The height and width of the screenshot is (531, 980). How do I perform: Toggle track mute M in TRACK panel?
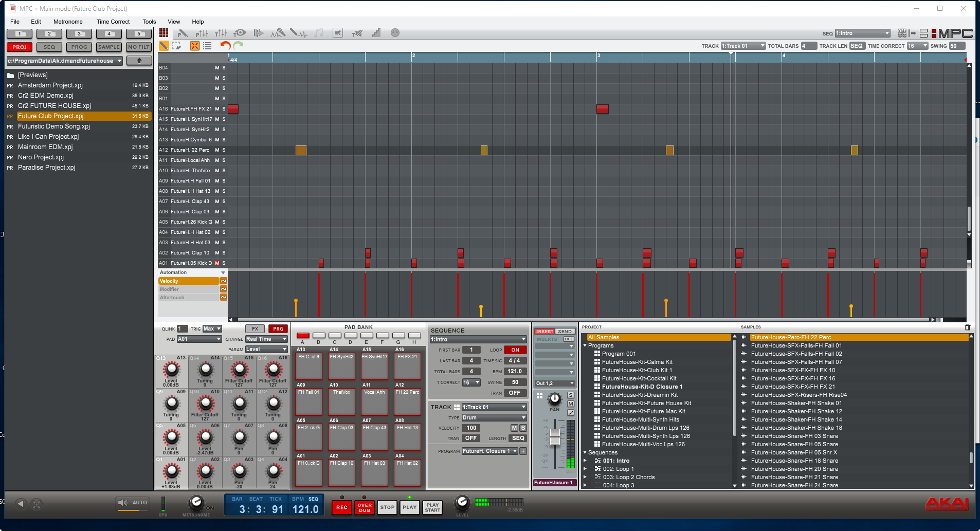pos(514,428)
